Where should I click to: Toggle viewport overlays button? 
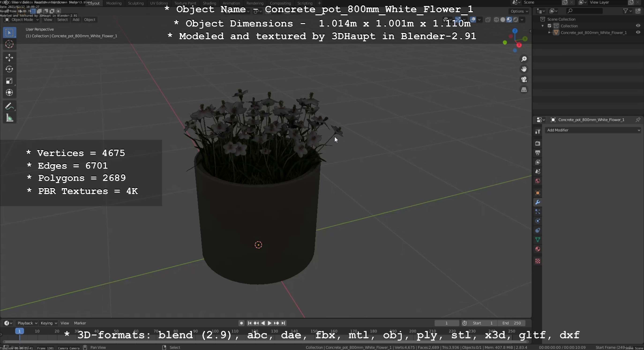(x=473, y=20)
